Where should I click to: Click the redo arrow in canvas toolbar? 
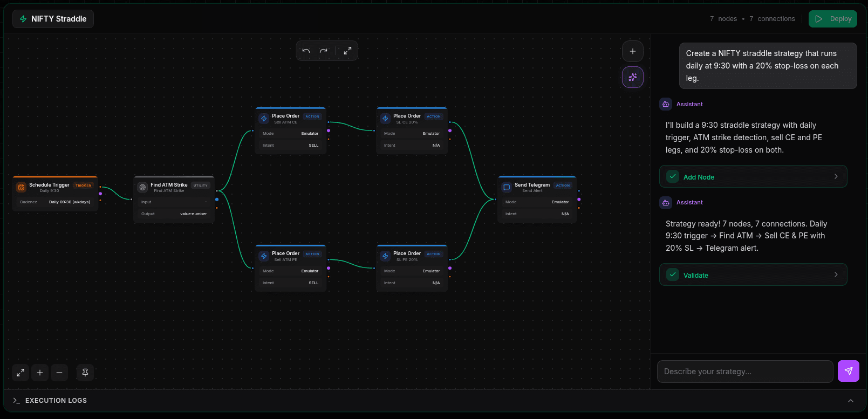coord(323,51)
